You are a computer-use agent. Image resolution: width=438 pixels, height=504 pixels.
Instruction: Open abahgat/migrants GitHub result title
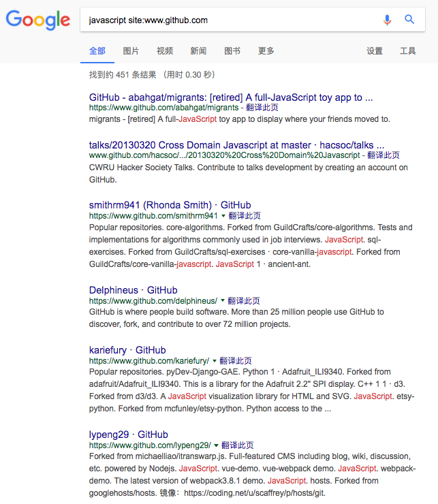pyautogui.click(x=231, y=97)
